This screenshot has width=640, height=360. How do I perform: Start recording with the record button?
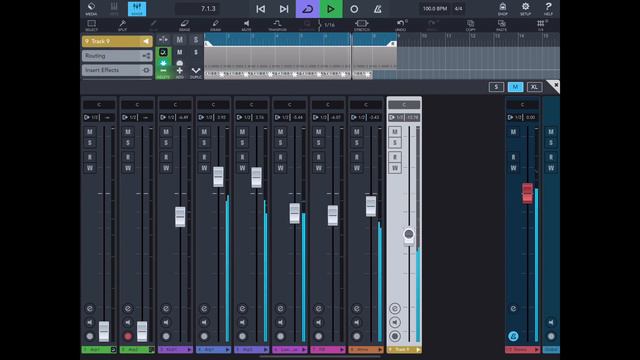point(354,9)
